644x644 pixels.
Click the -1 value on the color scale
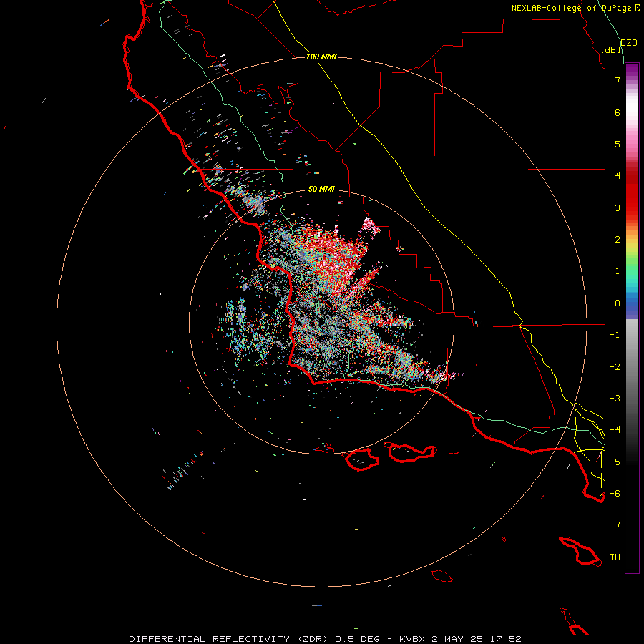pyautogui.click(x=615, y=335)
